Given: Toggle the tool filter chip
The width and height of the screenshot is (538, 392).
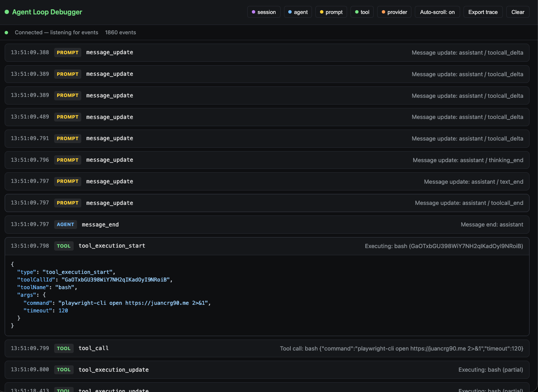Looking at the screenshot, I should (362, 12).
